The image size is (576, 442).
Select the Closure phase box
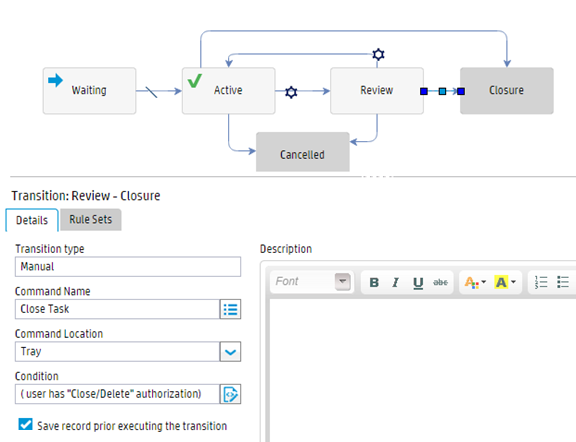pos(507,90)
